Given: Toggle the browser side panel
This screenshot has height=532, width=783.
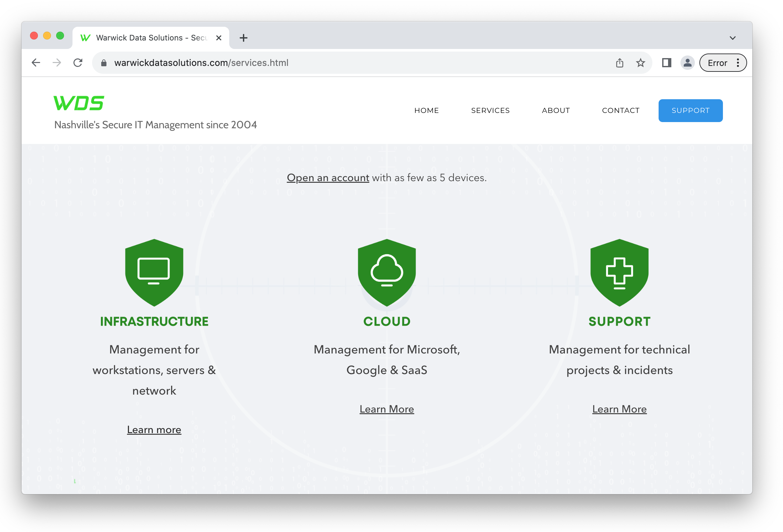Looking at the screenshot, I should tap(666, 63).
